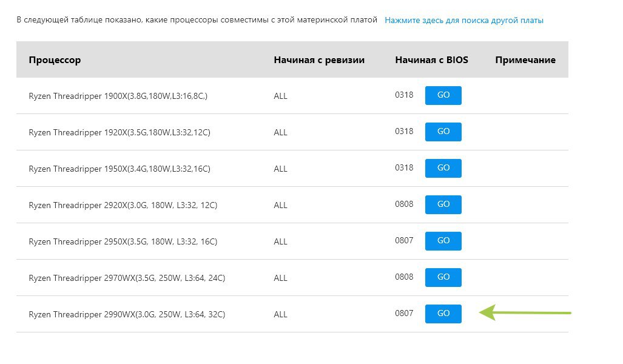Click GO button for Threadripper 1950X

coord(443,168)
